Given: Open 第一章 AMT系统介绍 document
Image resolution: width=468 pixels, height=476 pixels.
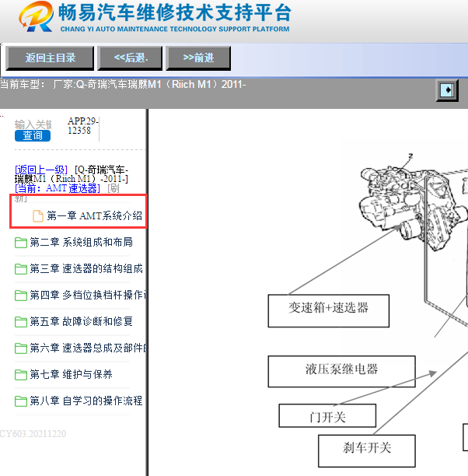Looking at the screenshot, I should 94,216.
